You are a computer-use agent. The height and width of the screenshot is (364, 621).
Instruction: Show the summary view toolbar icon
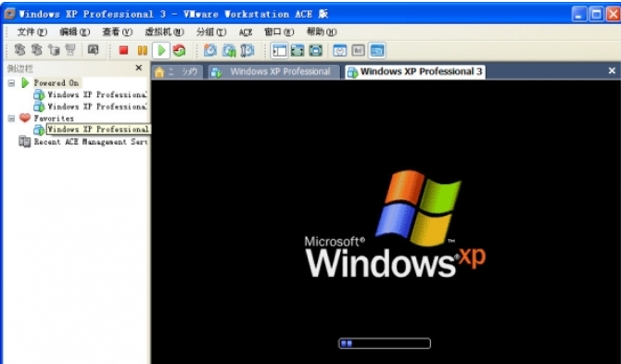click(x=340, y=50)
